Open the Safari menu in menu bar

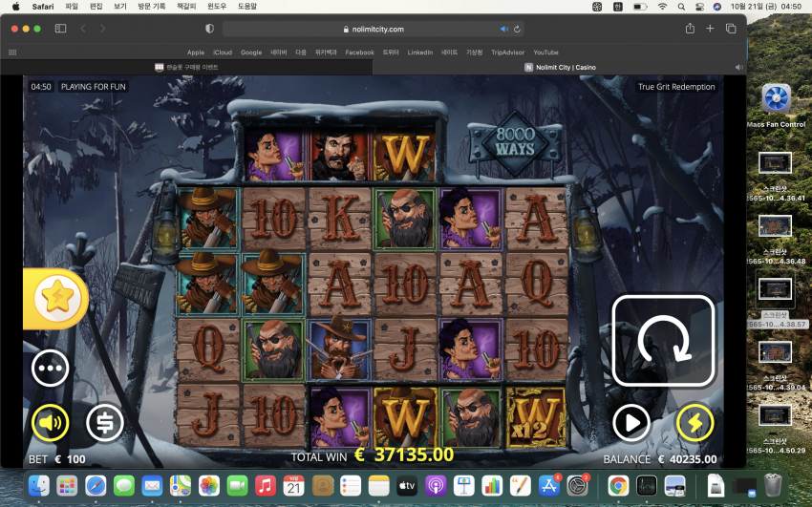(42, 7)
